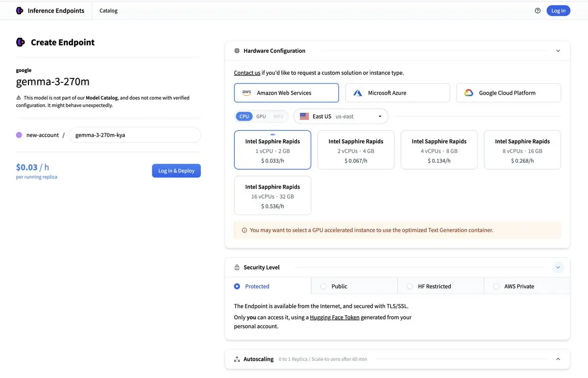The image size is (588, 378).
Task: Open the Contact us link
Action: pyautogui.click(x=247, y=73)
